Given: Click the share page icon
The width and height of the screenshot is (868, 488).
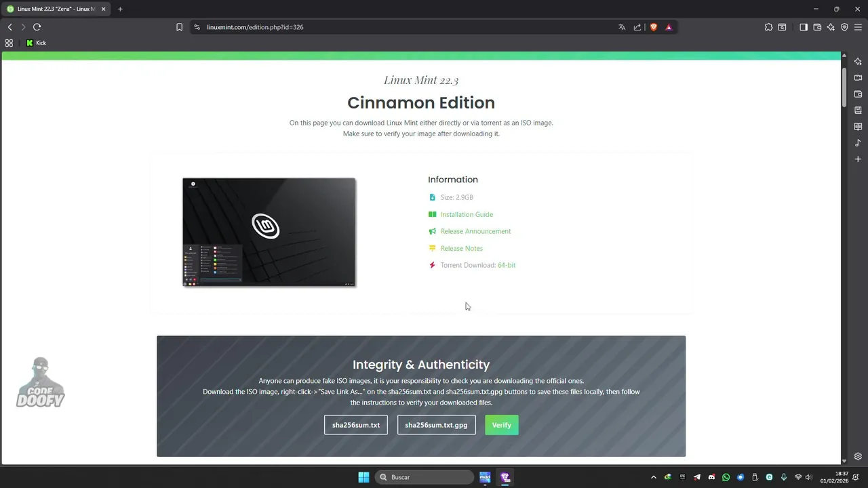Looking at the screenshot, I should [637, 27].
